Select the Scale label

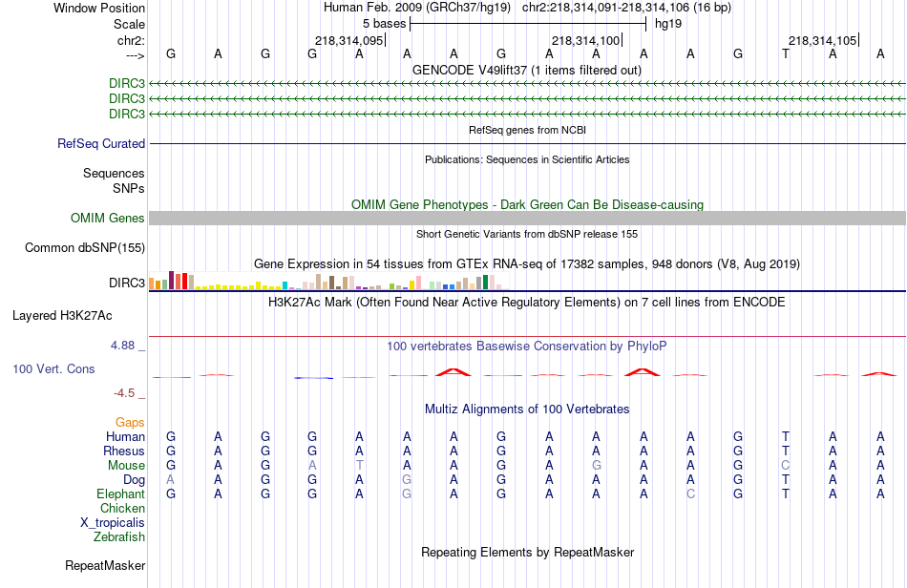point(129,24)
